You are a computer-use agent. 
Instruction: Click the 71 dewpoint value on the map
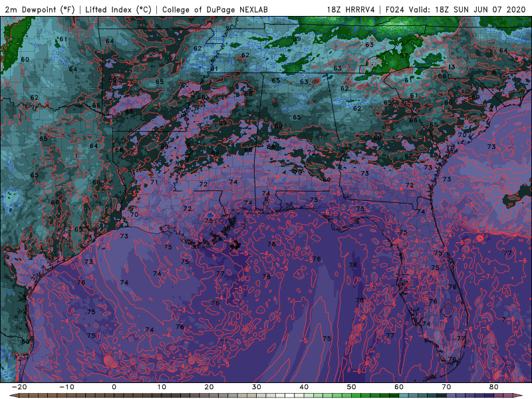[x=154, y=182]
